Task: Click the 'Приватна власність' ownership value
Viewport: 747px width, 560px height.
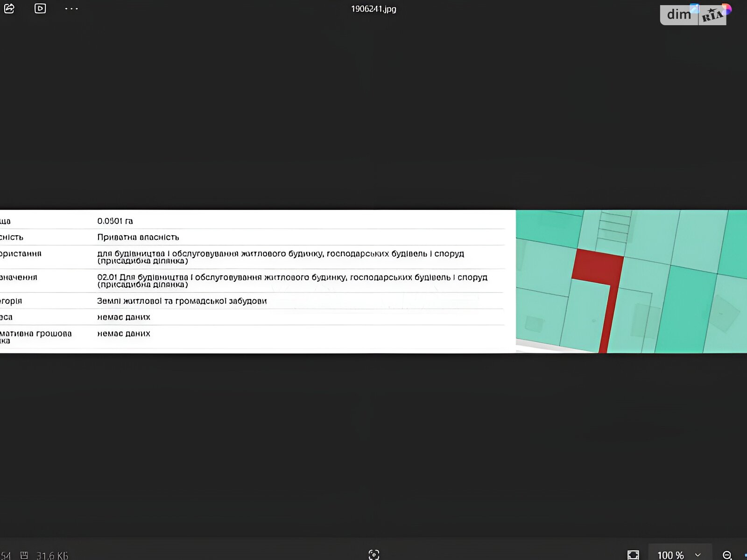Action: click(138, 237)
